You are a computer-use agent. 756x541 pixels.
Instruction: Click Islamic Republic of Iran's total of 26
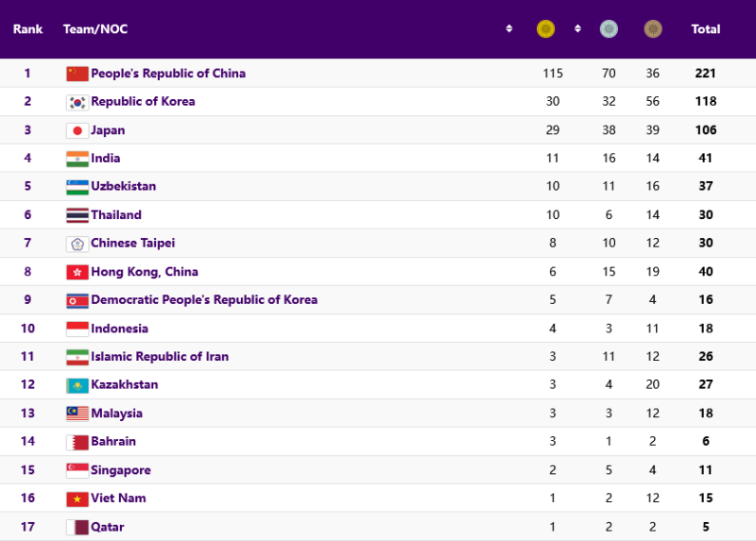[x=705, y=357]
